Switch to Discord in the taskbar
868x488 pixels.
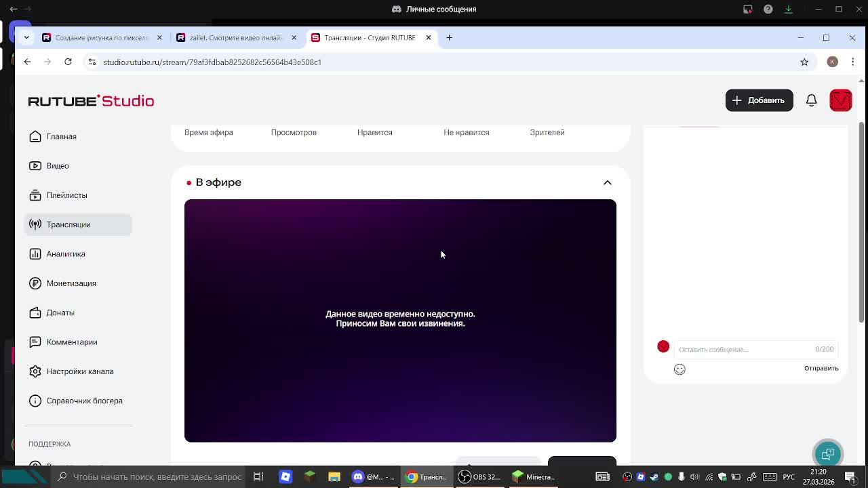click(x=373, y=476)
